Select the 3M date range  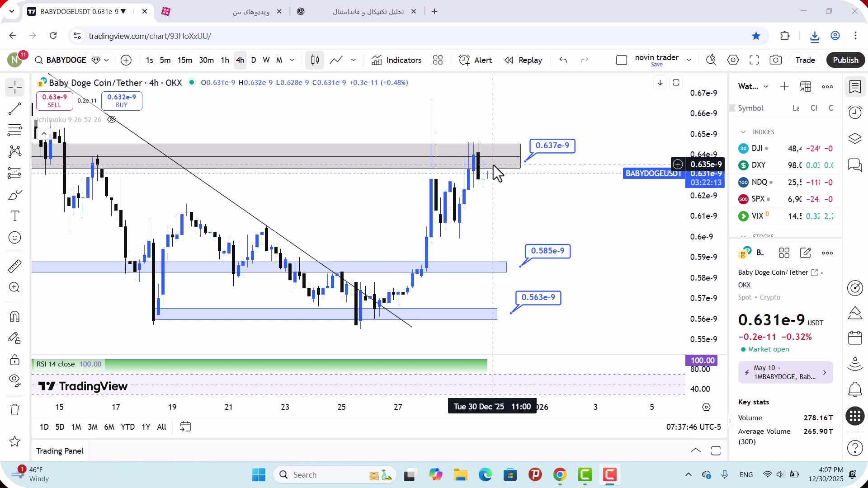click(x=93, y=427)
